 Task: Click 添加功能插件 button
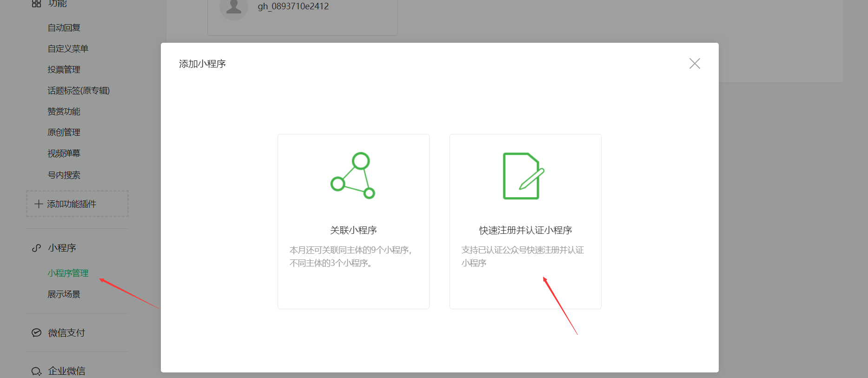click(77, 204)
